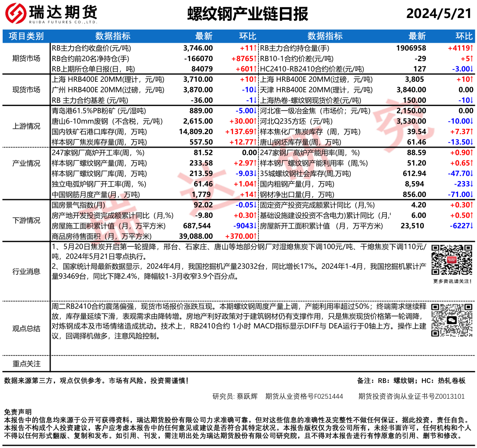Click the 更多资讯请关注 caption
Viewport: 477px width, 448px height.
pos(452,281)
